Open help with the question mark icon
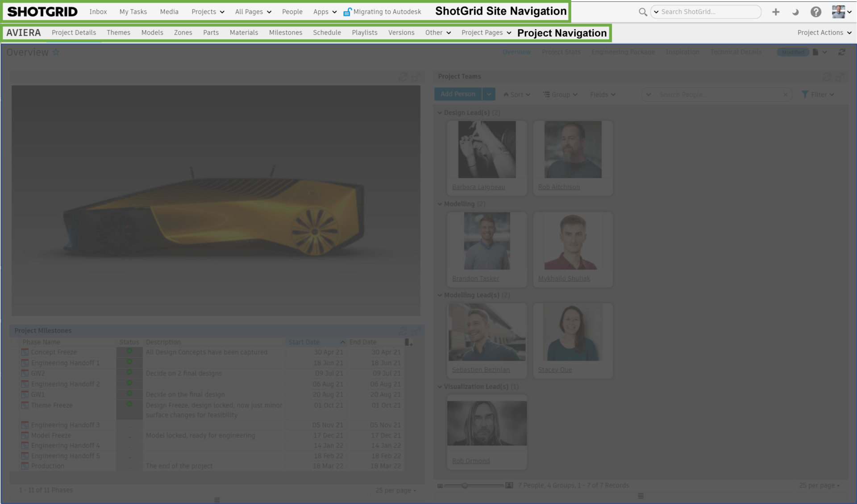The height and width of the screenshot is (504, 857). click(816, 12)
